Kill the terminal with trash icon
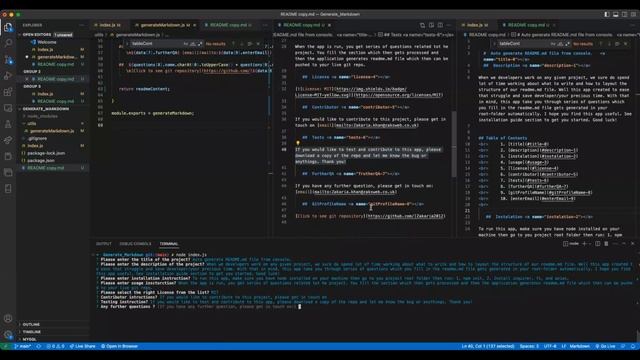Screen dimensions: 640x360 coord(606,244)
